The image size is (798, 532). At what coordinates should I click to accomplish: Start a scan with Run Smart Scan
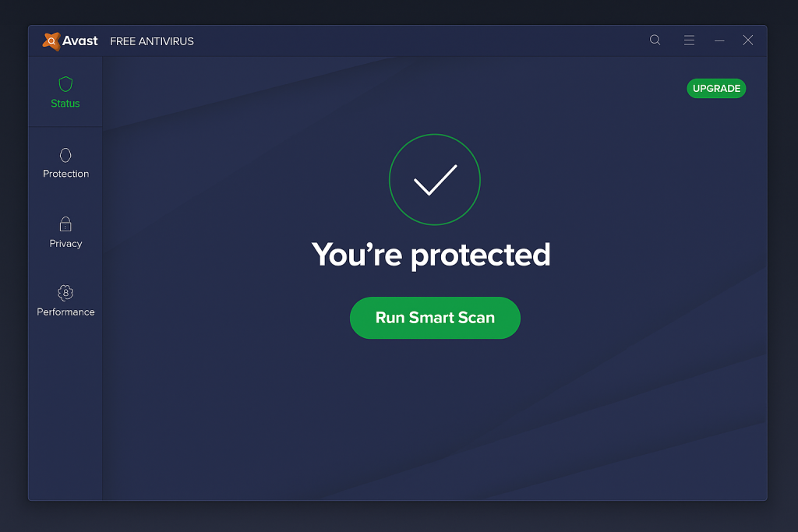point(435,318)
